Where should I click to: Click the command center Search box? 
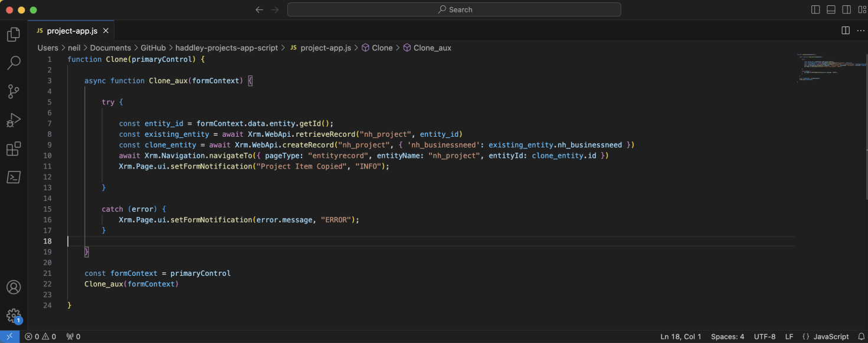(454, 9)
